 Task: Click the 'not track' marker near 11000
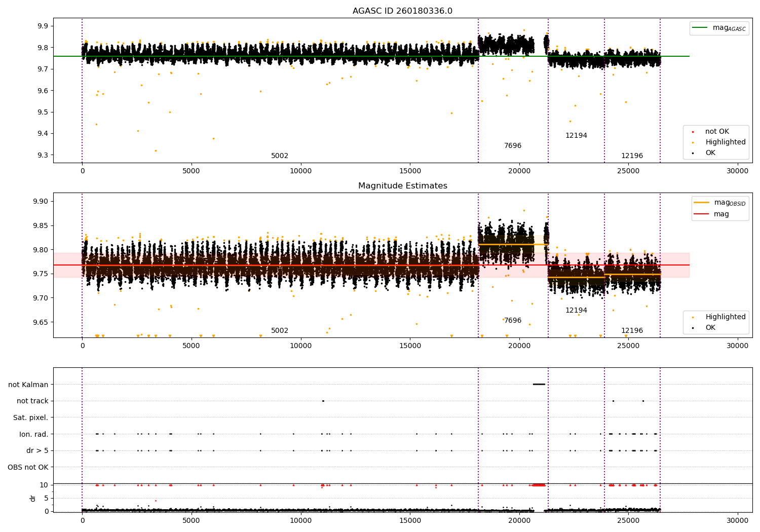[x=323, y=401]
